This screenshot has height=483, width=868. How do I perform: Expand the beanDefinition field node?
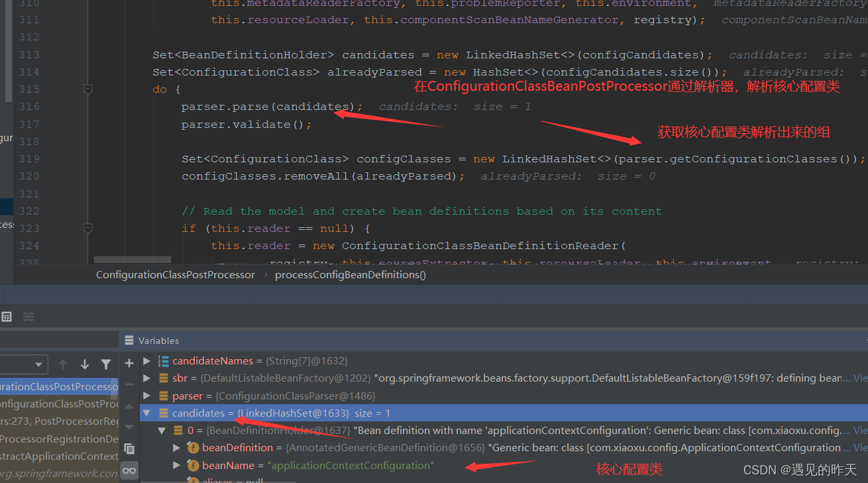[x=176, y=448]
